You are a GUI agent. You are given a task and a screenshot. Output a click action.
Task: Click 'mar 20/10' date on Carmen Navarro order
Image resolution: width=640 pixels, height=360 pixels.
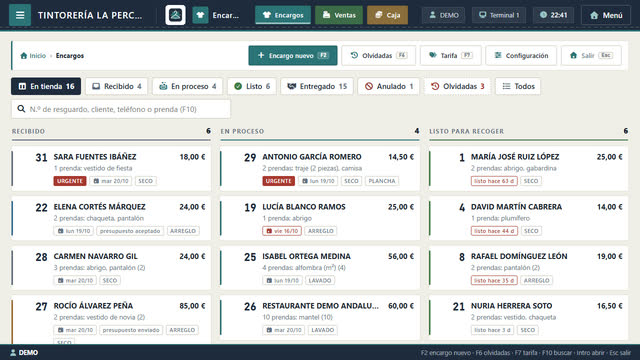pos(75,280)
